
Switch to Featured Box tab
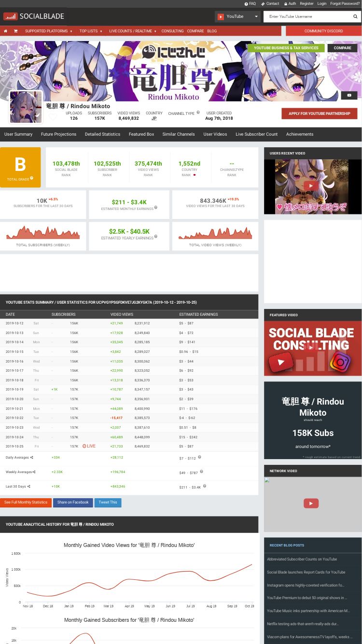[x=141, y=134]
